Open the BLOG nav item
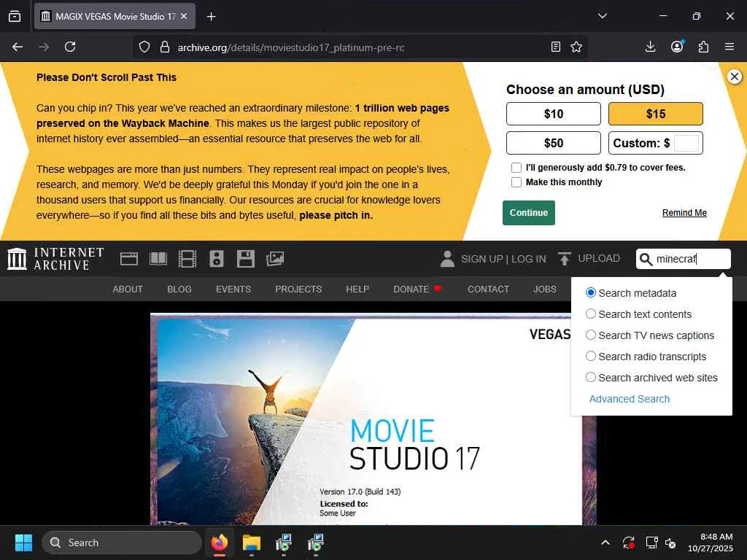 click(179, 289)
